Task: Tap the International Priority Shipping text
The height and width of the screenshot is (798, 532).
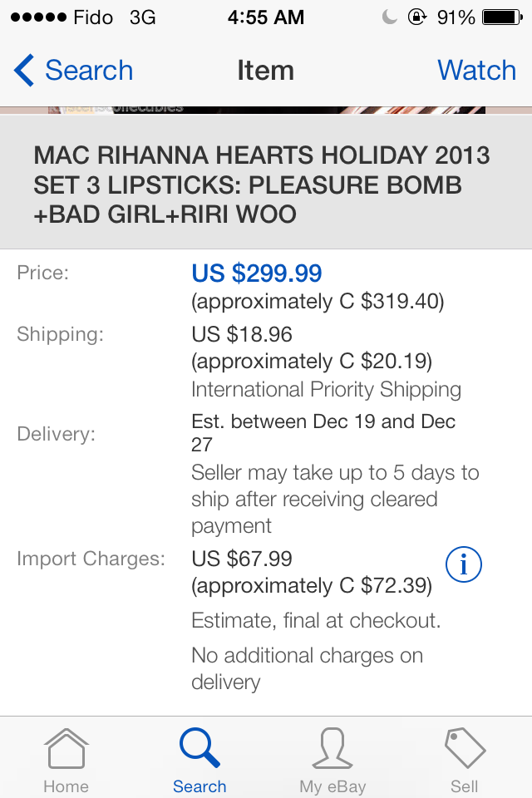Action: click(326, 390)
